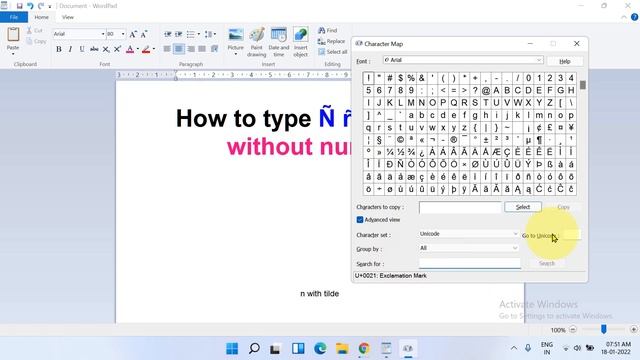Expand Picture dropdown arrow in WordPad
The width and height of the screenshot is (640, 360).
click(236, 54)
